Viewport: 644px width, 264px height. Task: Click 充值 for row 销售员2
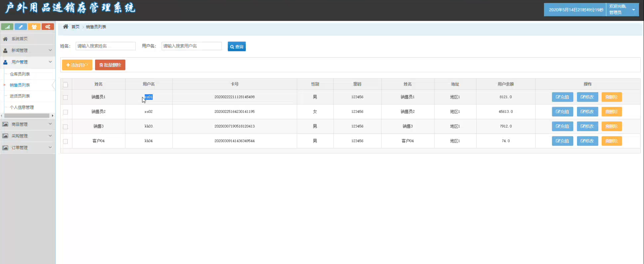tap(562, 112)
